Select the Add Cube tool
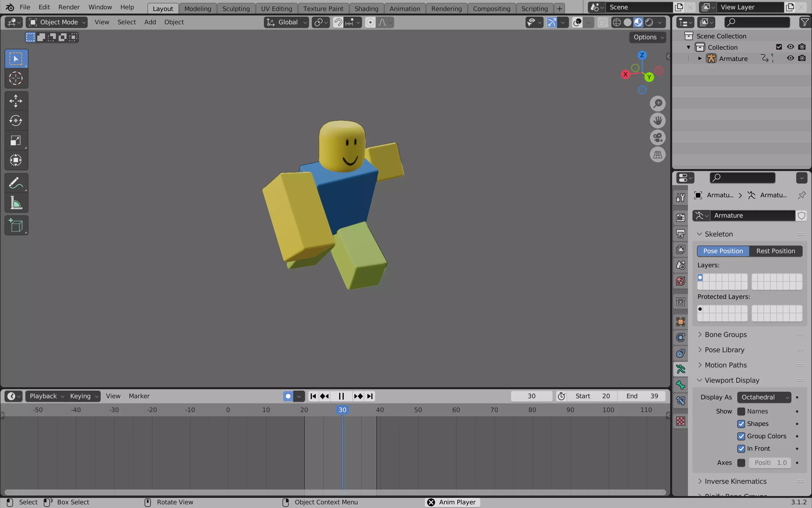Viewport: 812px width, 508px height. pyautogui.click(x=16, y=225)
